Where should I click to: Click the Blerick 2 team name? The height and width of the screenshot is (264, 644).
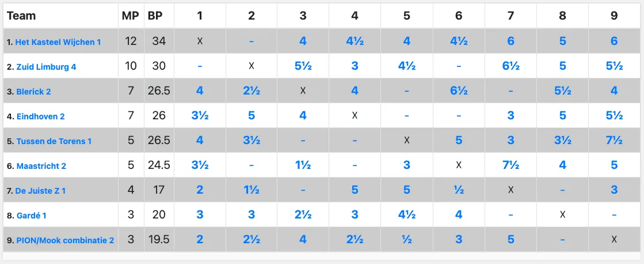pyautogui.click(x=34, y=92)
